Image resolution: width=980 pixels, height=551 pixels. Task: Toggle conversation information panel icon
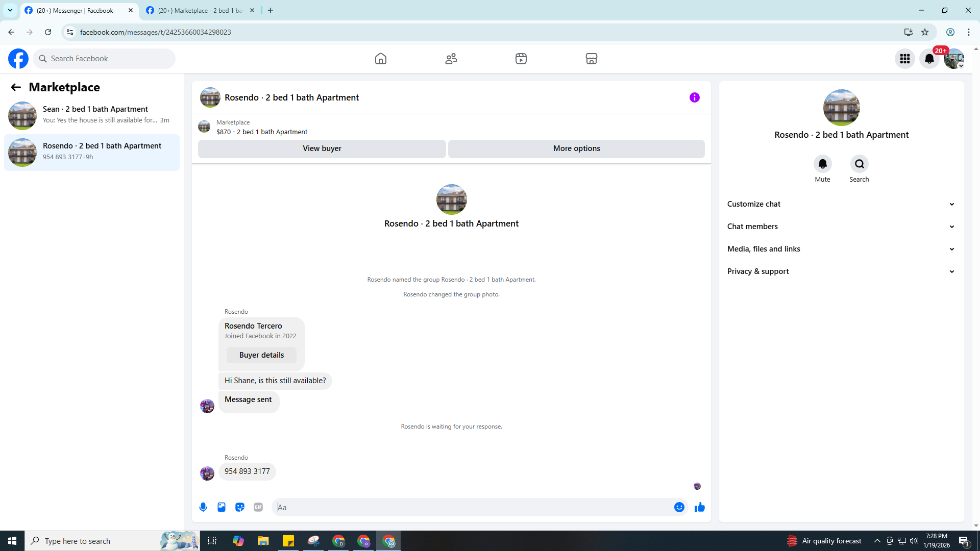694,97
